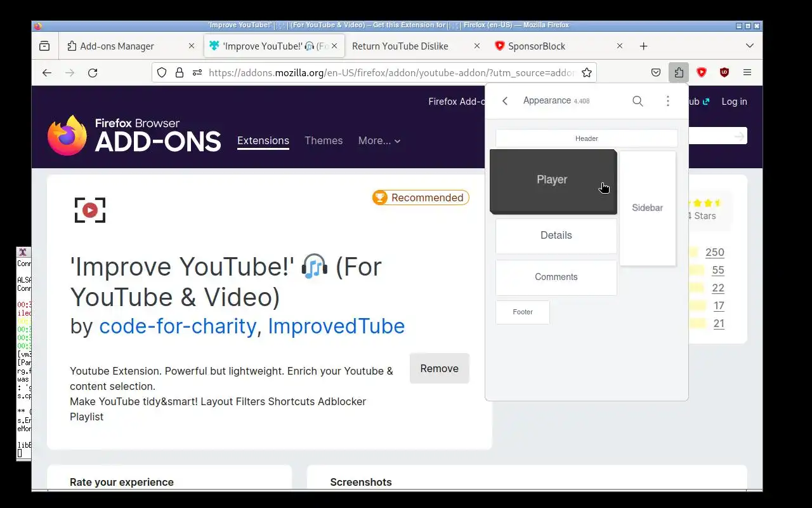Screen dimensions: 812x508
Task: Open the Player appearance settings
Action: click(553, 180)
